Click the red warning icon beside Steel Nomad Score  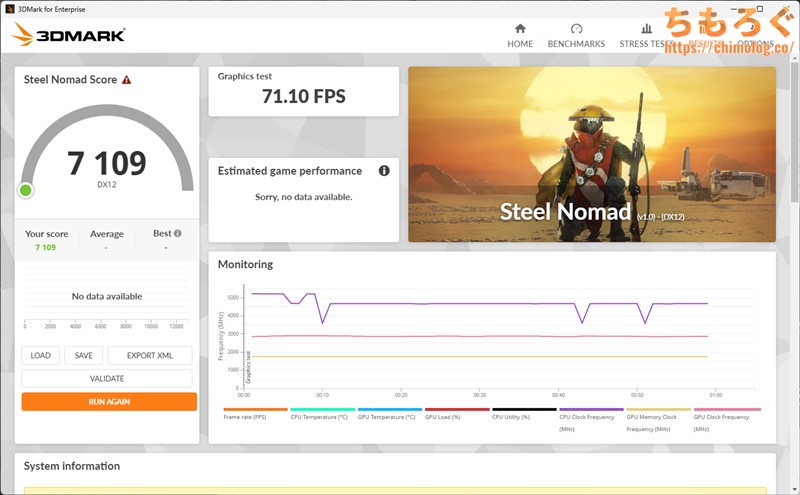point(127,80)
